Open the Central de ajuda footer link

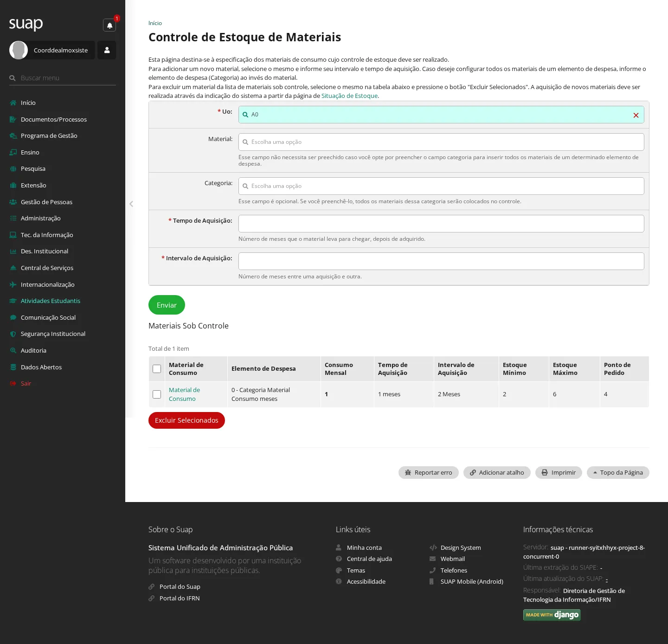pyautogui.click(x=369, y=559)
